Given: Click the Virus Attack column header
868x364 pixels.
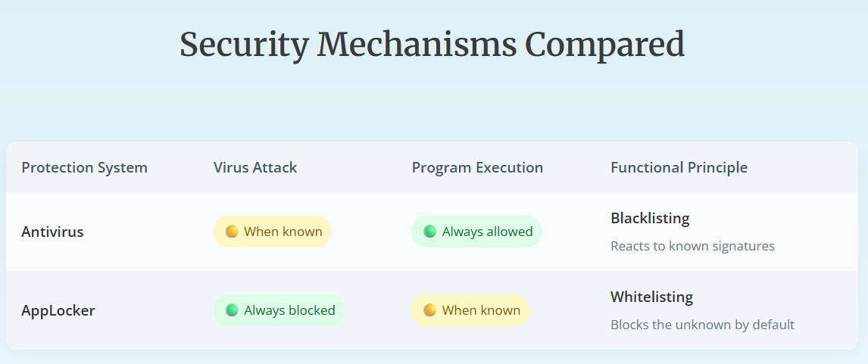Looking at the screenshot, I should click(x=255, y=167).
